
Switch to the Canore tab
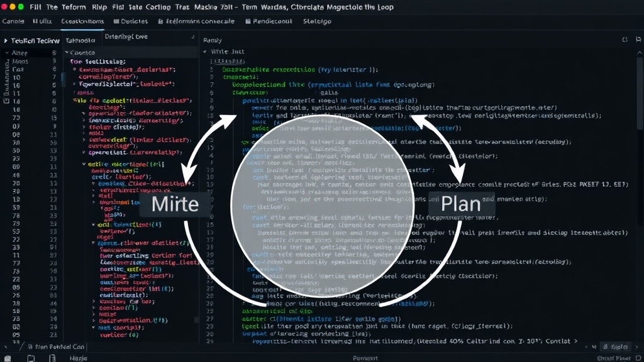click(x=13, y=21)
